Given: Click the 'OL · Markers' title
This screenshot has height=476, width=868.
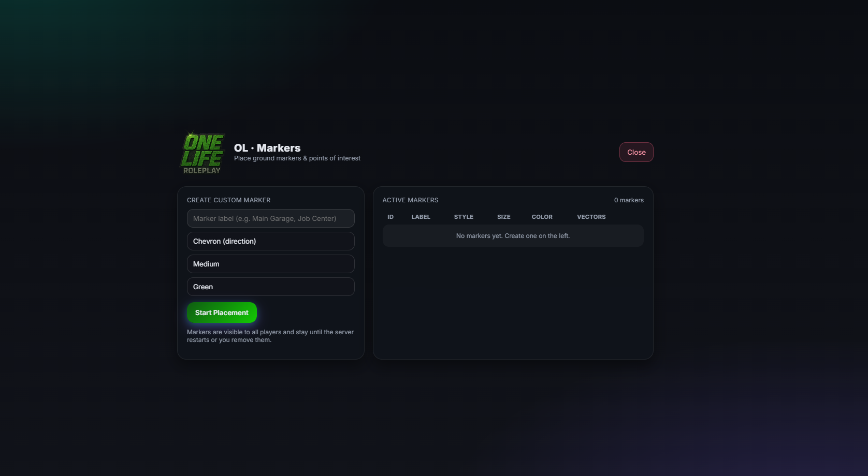Looking at the screenshot, I should click(x=267, y=148).
